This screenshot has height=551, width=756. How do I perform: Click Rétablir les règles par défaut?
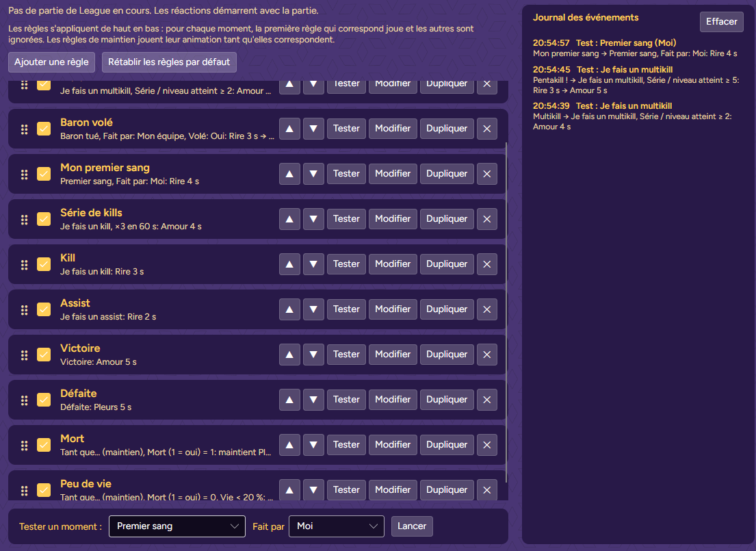pyautogui.click(x=169, y=62)
